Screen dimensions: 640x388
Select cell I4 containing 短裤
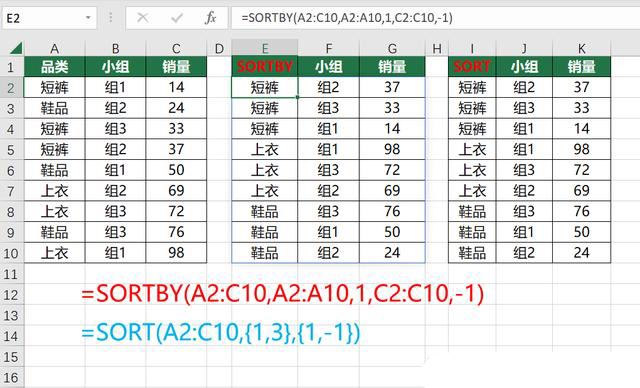(x=472, y=129)
